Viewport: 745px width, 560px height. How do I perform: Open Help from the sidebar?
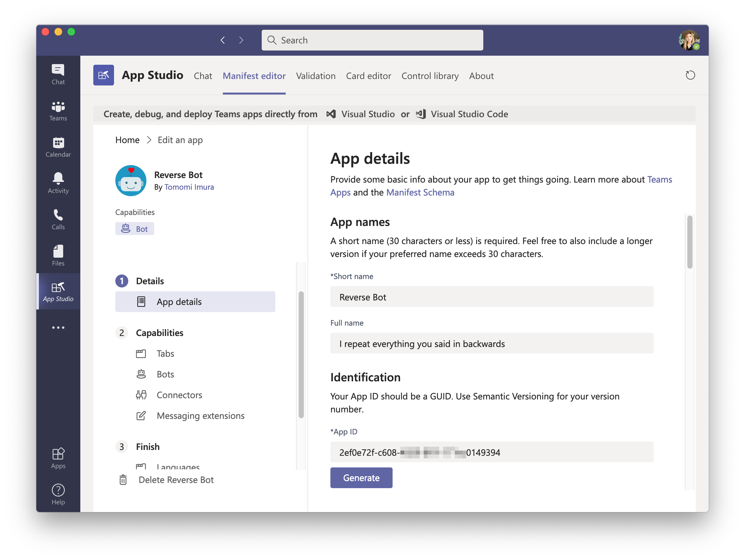58,494
